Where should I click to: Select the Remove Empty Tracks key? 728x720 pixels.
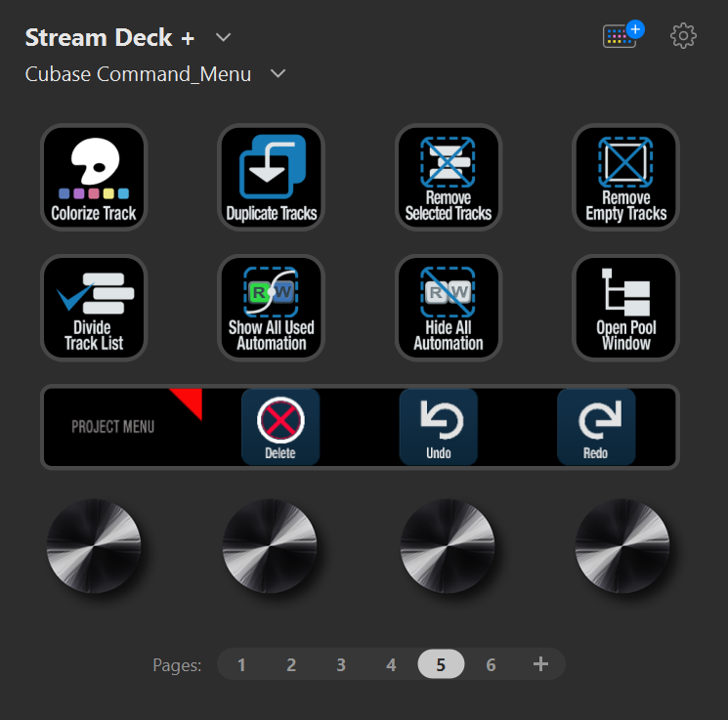[625, 177]
